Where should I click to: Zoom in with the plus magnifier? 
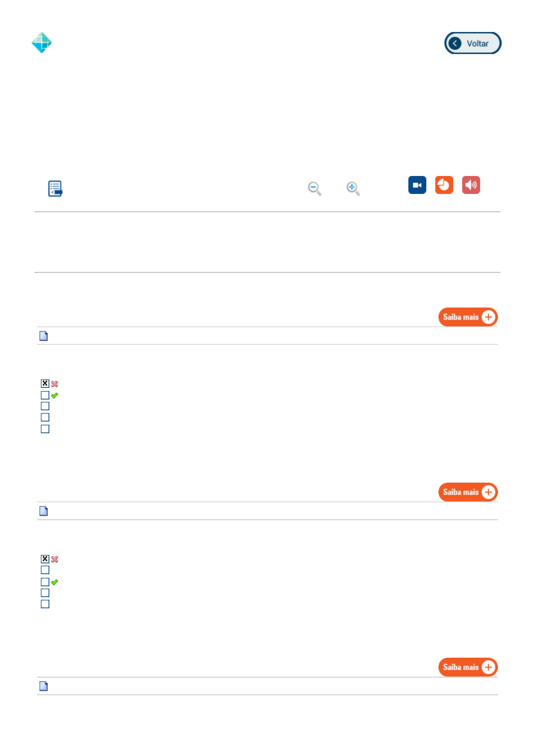tap(353, 189)
